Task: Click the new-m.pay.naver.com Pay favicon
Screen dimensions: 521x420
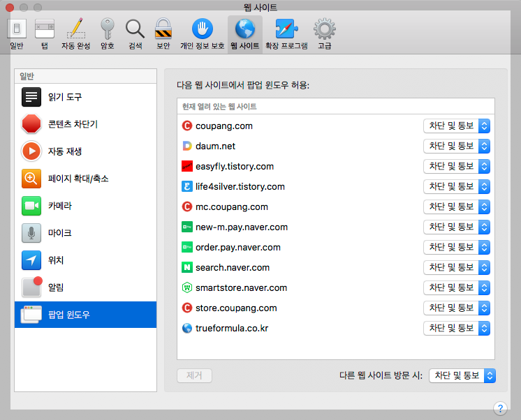Action: click(x=187, y=227)
